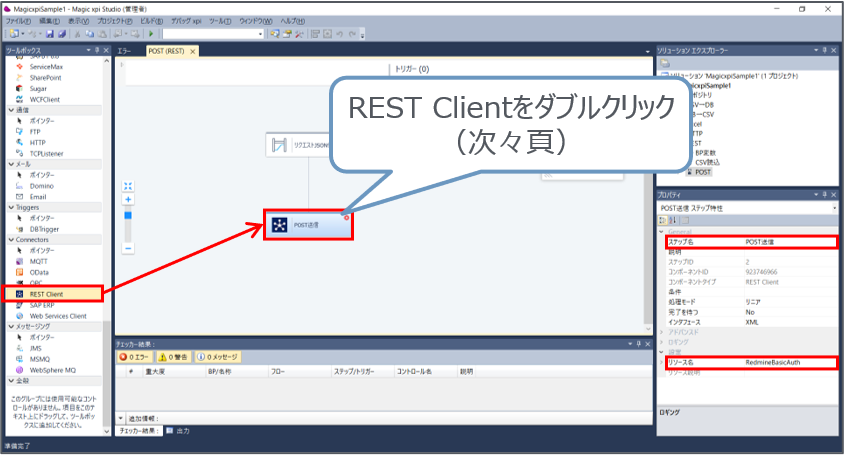Switch to the エラー tab
The width and height of the screenshot is (844, 455).
coord(124,50)
